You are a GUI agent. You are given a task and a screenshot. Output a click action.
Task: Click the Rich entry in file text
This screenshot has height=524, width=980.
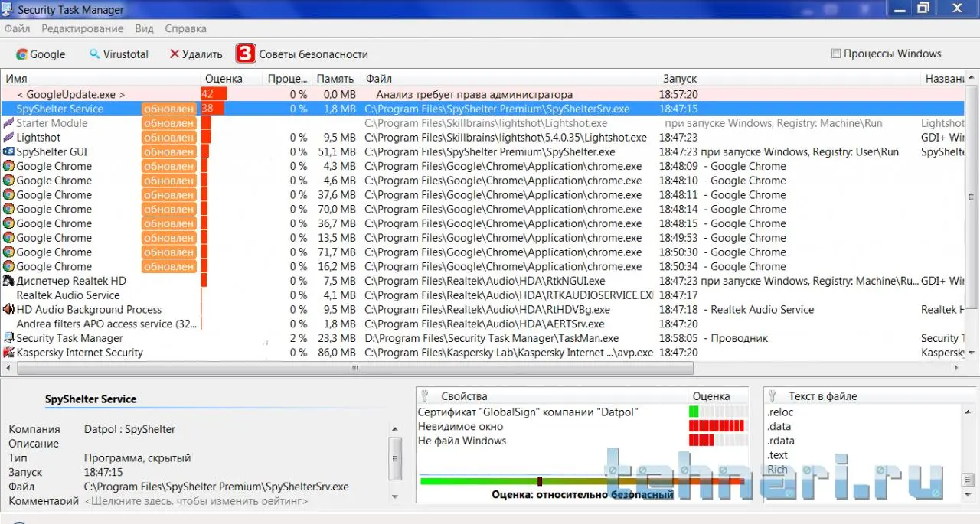(x=777, y=470)
